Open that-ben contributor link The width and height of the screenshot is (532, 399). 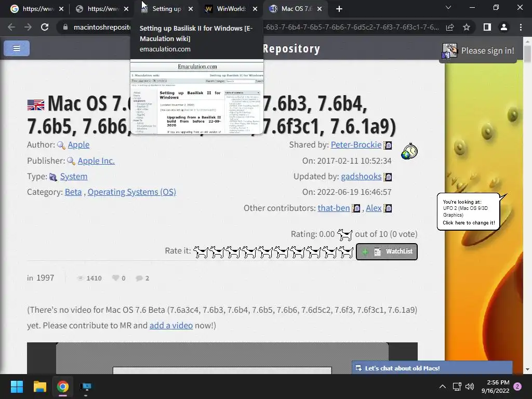point(334,208)
